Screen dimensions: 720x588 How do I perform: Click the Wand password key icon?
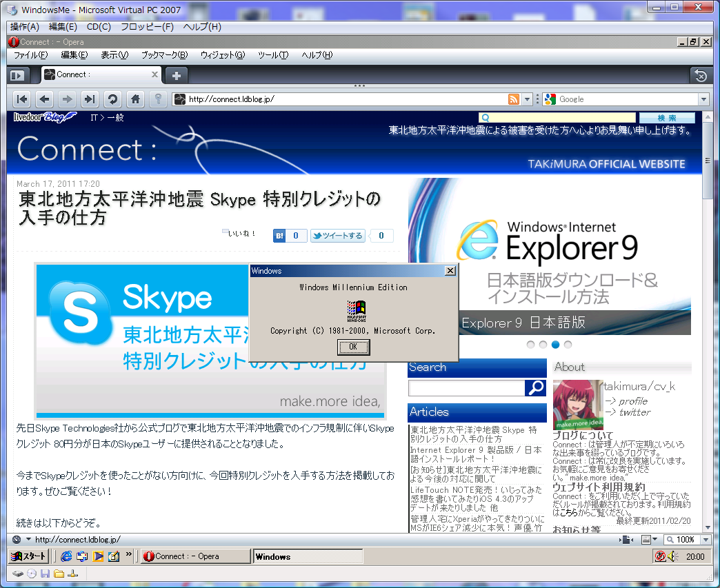click(158, 99)
